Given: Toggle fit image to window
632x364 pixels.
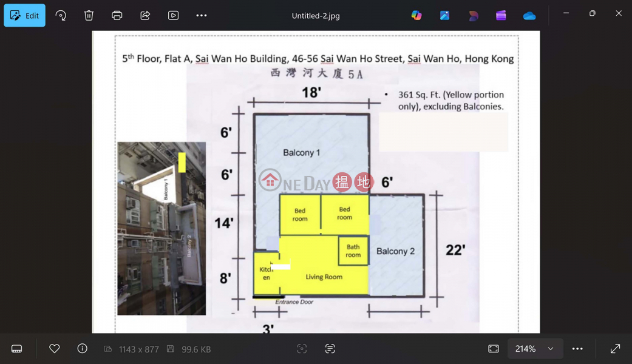Looking at the screenshot, I should click(x=494, y=349).
